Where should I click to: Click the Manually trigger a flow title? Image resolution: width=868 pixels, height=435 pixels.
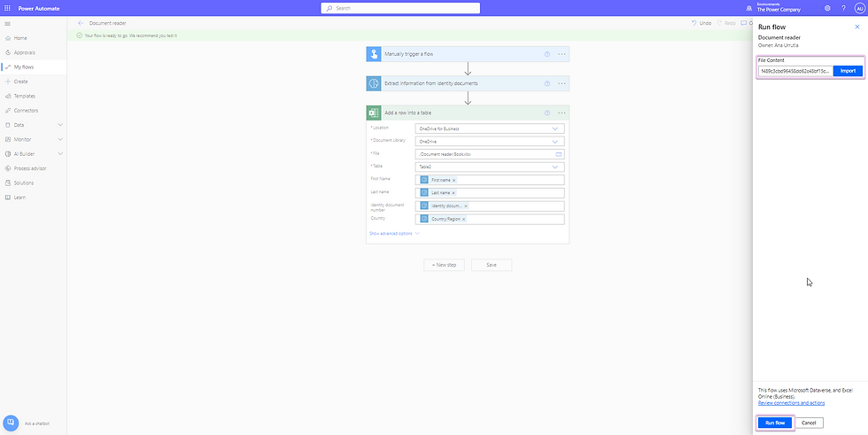(x=408, y=54)
